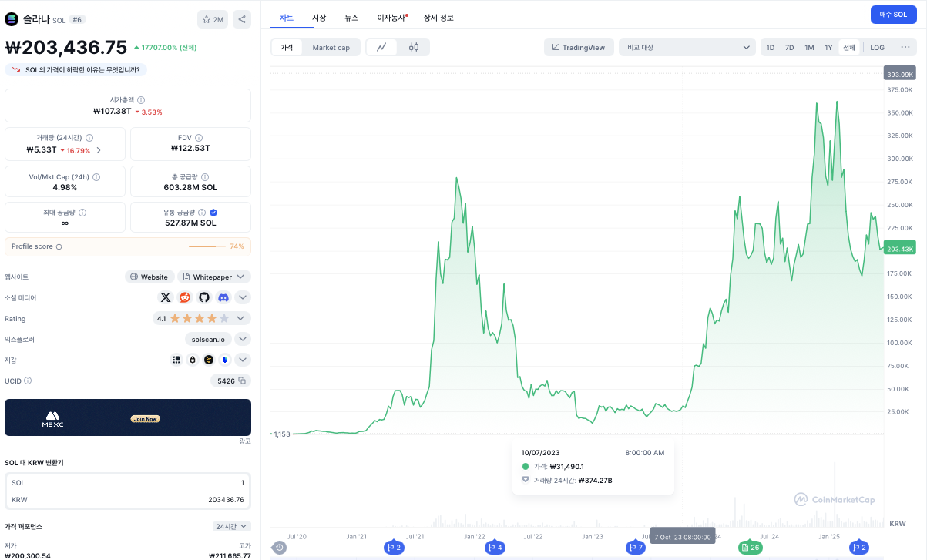Click the 매수 SOL buy button

click(x=893, y=15)
